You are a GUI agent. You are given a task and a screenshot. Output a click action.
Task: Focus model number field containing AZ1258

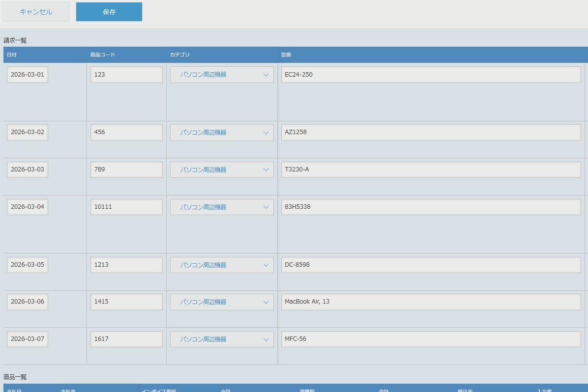[x=431, y=133]
